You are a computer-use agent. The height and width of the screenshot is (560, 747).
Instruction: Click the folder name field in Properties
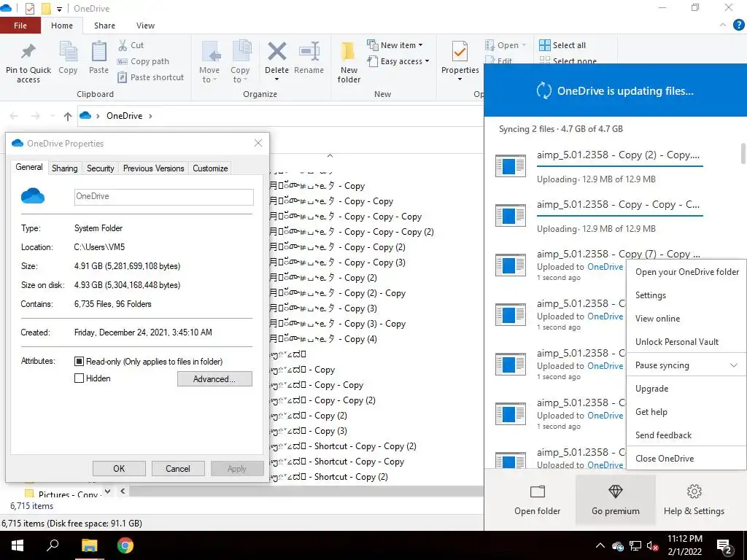pyautogui.click(x=164, y=197)
